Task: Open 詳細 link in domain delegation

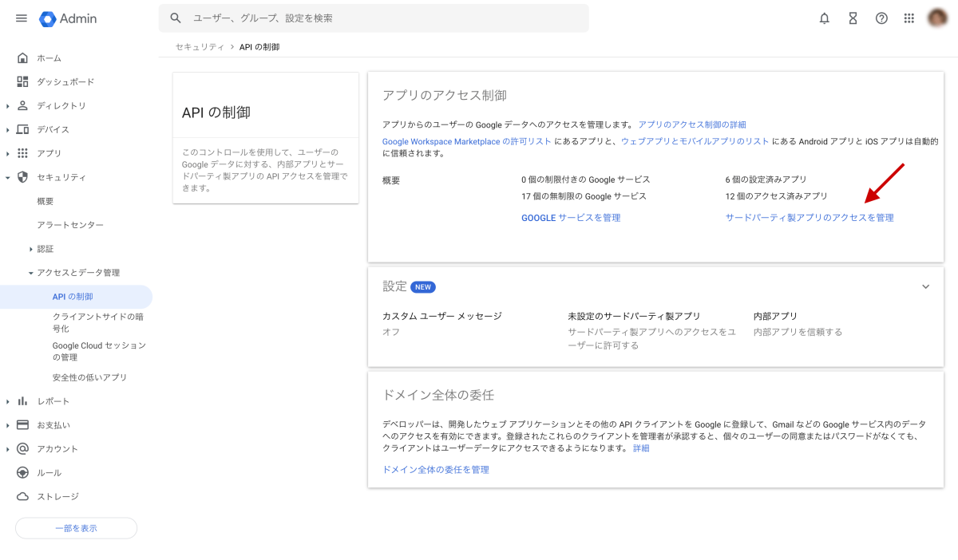Action: point(641,448)
